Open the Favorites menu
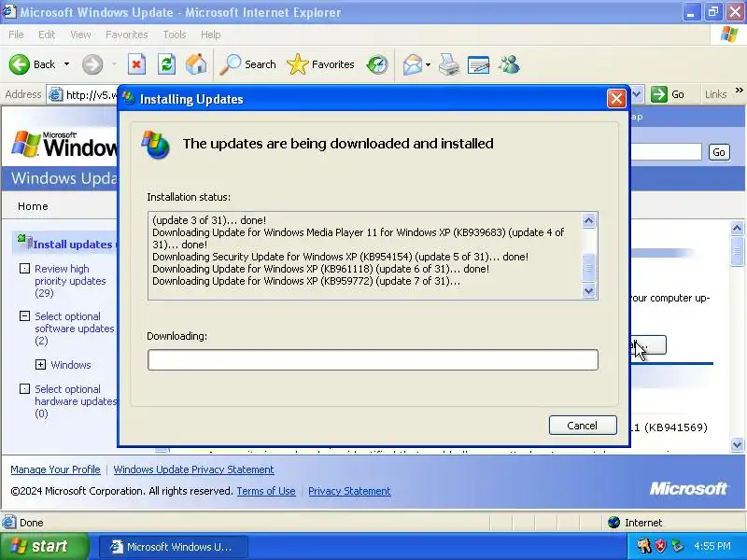The width and height of the screenshot is (747, 560). [x=127, y=35]
